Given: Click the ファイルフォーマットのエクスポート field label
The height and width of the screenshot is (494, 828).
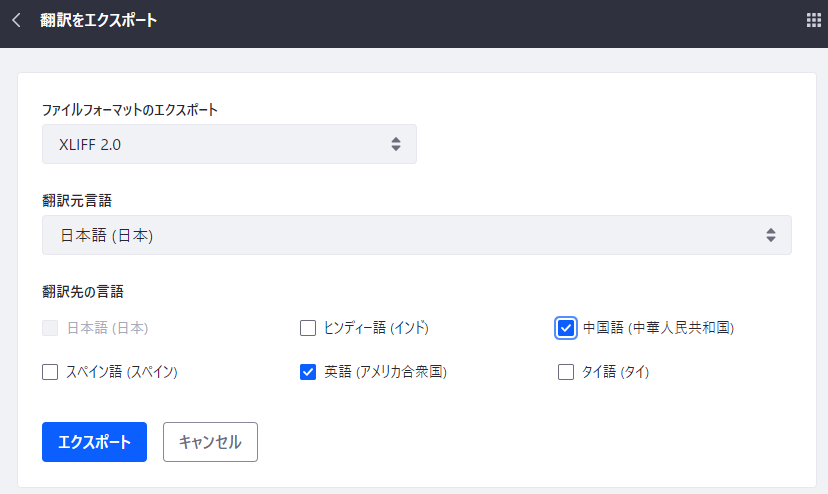Looking at the screenshot, I should tap(130, 109).
